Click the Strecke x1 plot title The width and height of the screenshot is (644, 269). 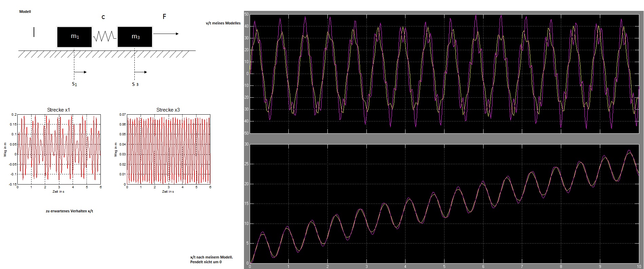click(59, 110)
